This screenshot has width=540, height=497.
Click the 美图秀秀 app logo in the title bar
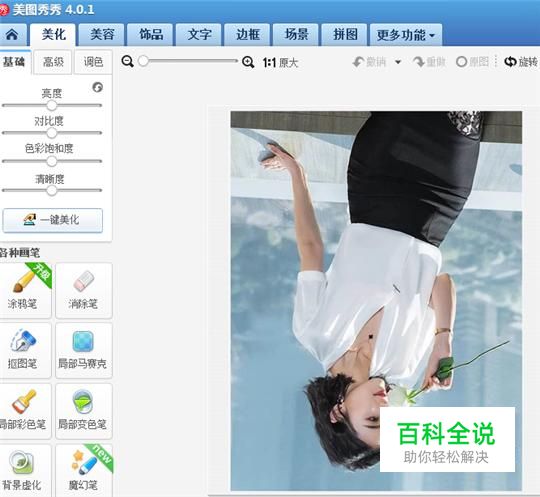(4, 10)
